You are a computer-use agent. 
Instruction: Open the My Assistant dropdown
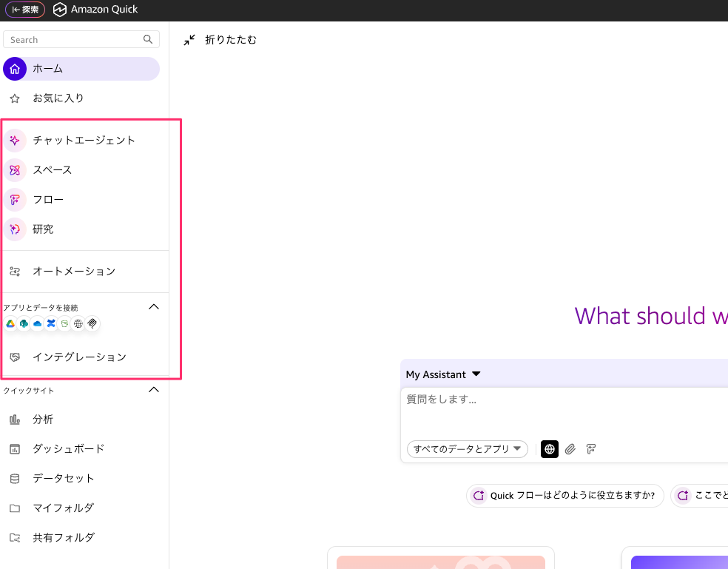pyautogui.click(x=443, y=374)
